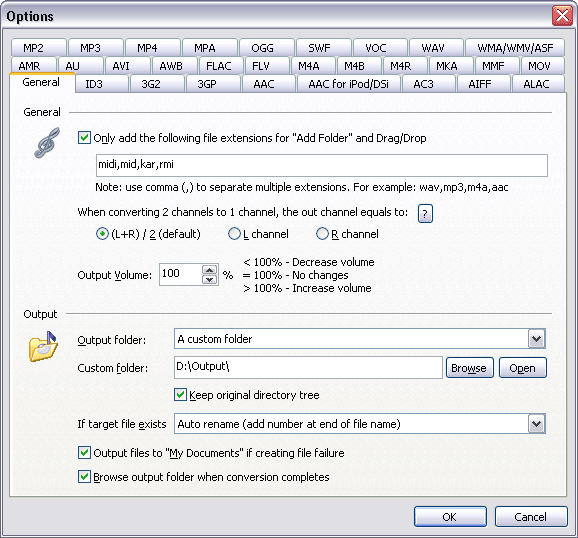Uncheck Keep original directory tree

tap(180, 395)
